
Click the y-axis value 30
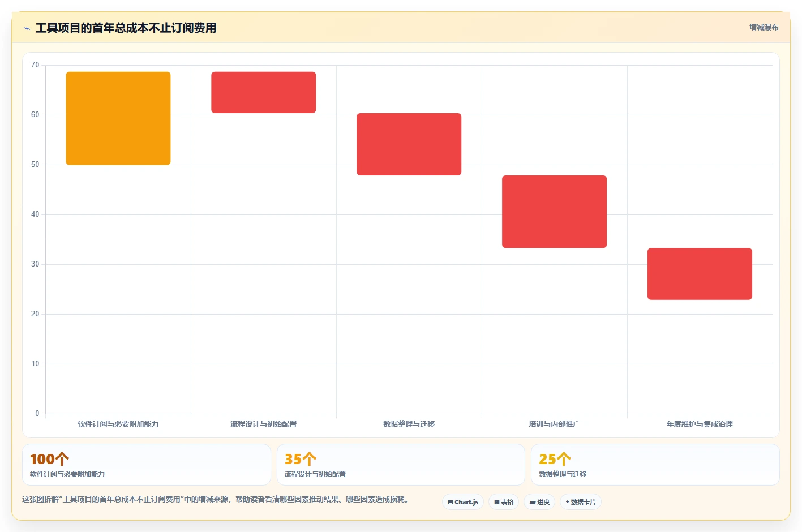pos(35,264)
